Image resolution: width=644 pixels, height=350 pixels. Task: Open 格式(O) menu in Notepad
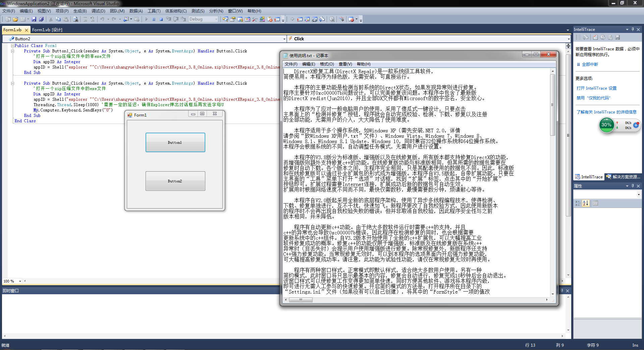(x=327, y=64)
